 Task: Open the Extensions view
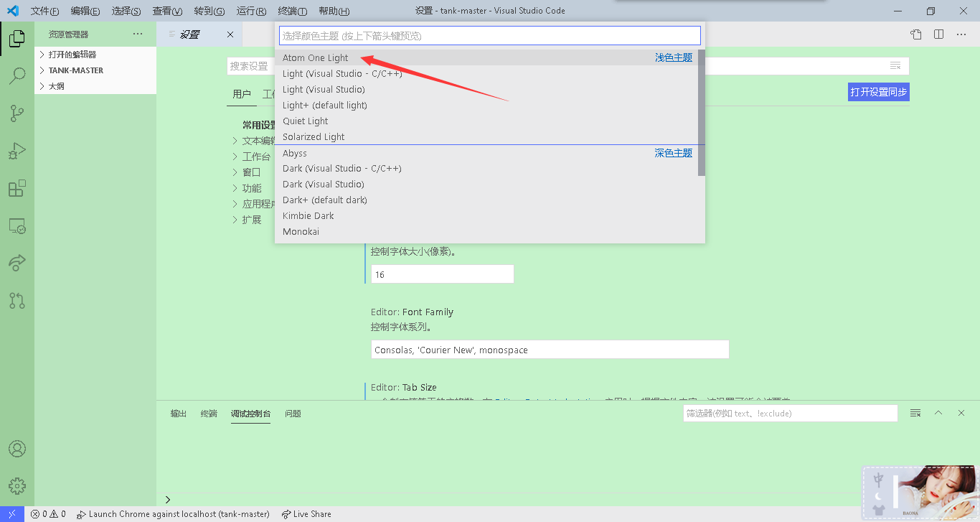coord(17,188)
